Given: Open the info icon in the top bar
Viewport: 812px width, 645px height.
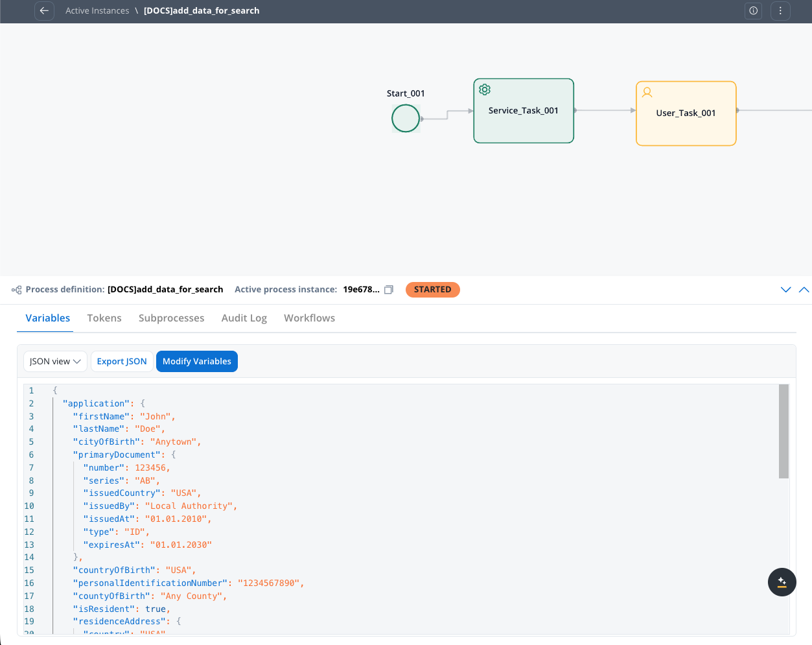Looking at the screenshot, I should point(753,11).
